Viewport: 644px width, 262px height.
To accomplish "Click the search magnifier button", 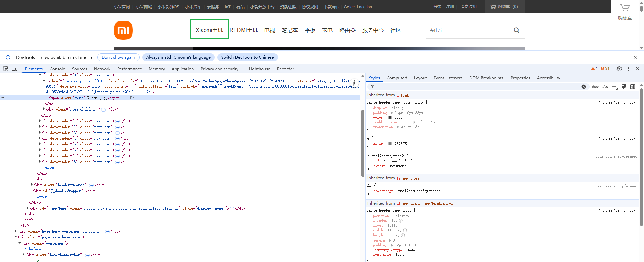I will click(x=517, y=30).
